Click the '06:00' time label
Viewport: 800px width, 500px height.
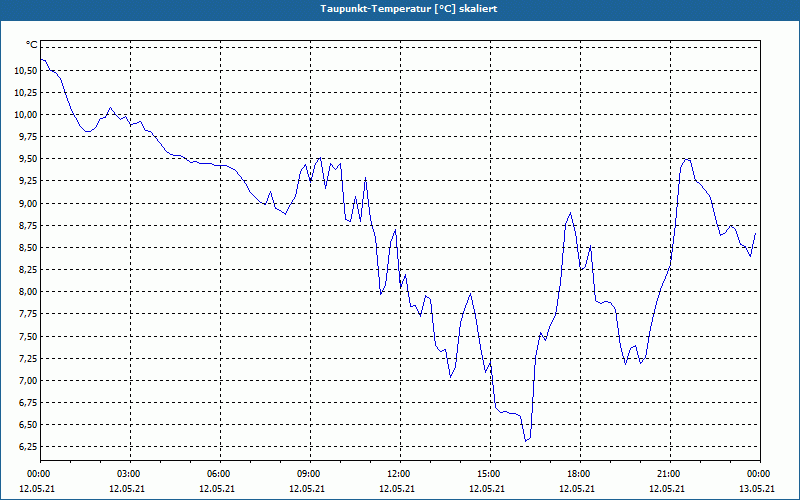[220, 474]
